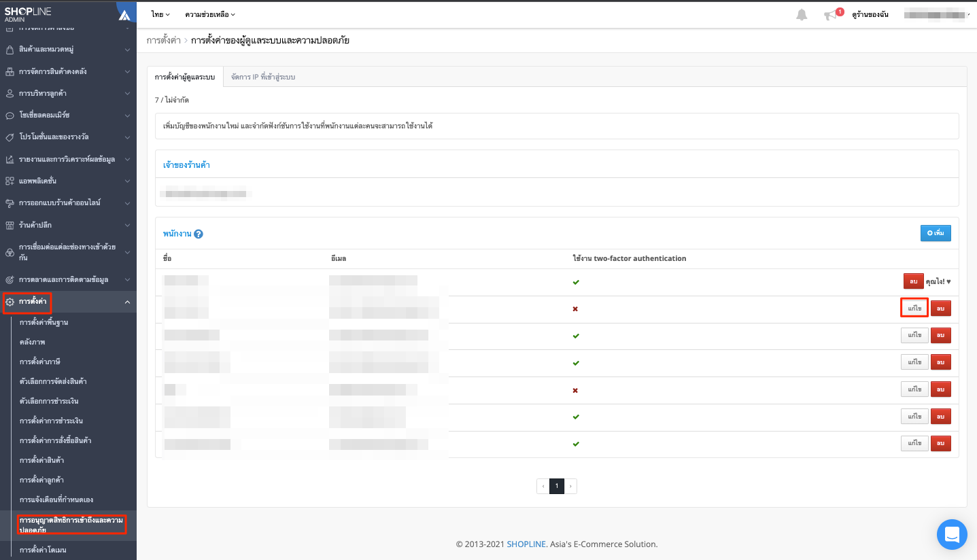Expand the ร้านค้าปลีก chevron
This screenshot has width=977, height=560.
click(x=127, y=225)
